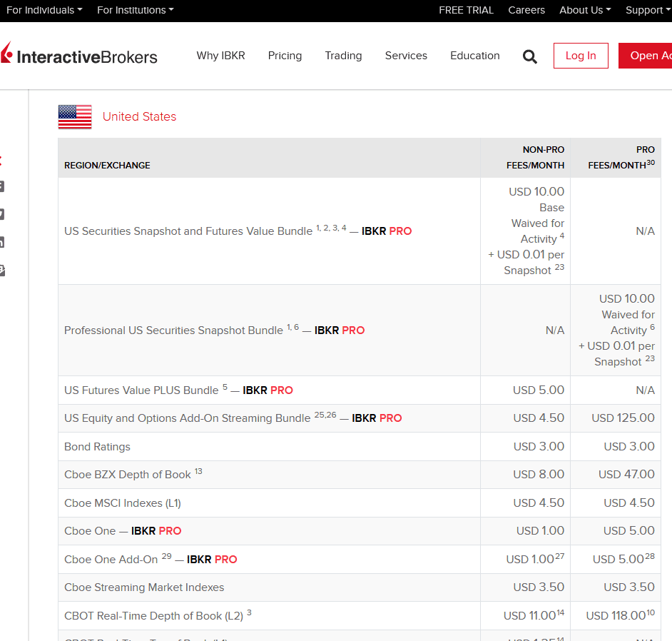Click the USD 118.00 pro fee cell
This screenshot has width=672, height=641.
pos(616,616)
